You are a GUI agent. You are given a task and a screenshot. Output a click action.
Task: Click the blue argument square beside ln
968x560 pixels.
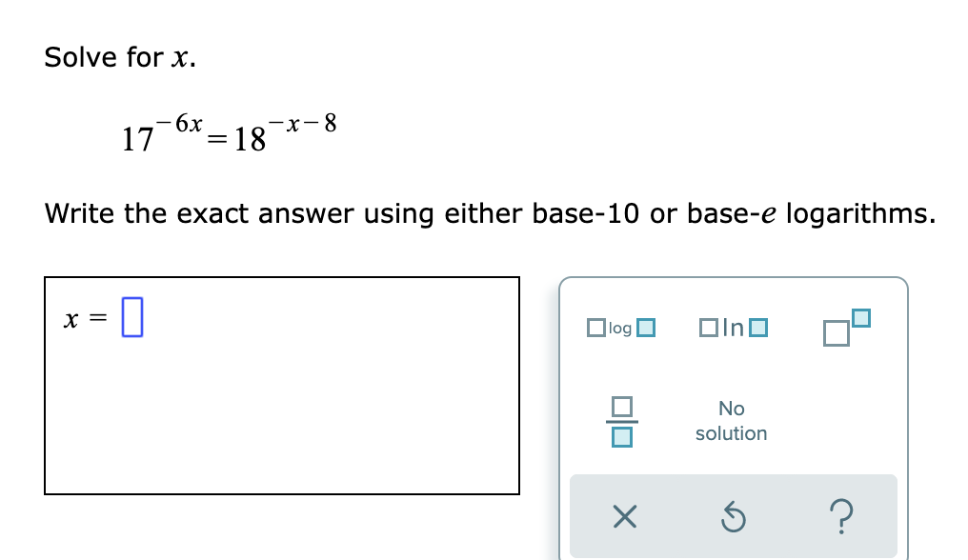[758, 328]
